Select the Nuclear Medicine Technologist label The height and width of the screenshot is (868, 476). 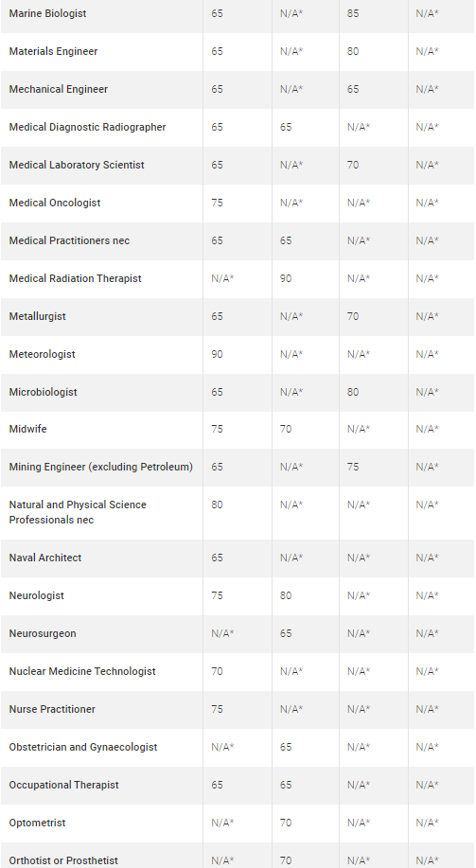coord(82,671)
